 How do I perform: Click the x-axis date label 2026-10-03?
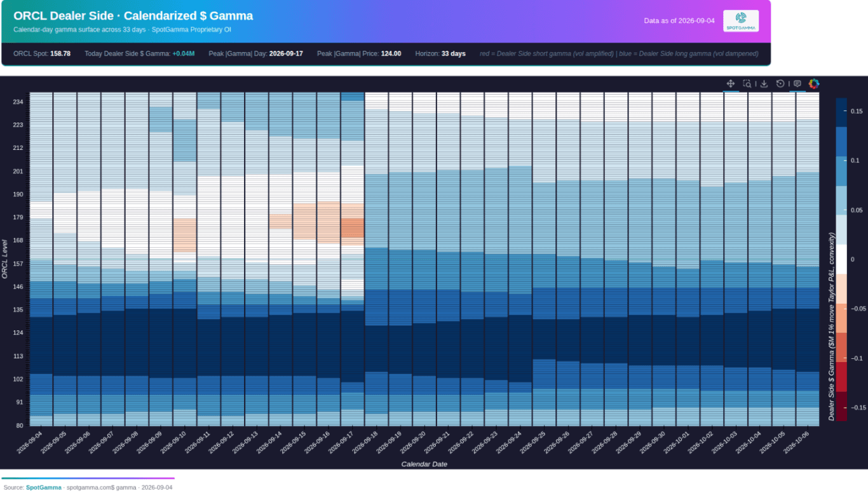(x=725, y=441)
